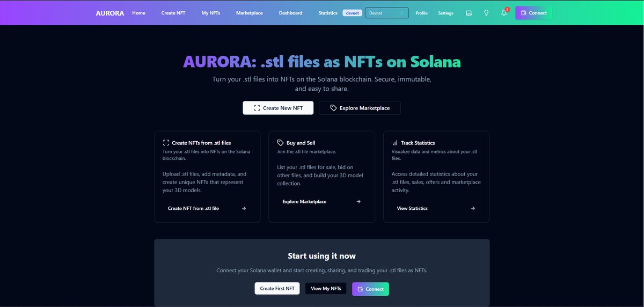644x307 pixels.
Task: Click the arrow in the Create NFT card
Action: 244,208
